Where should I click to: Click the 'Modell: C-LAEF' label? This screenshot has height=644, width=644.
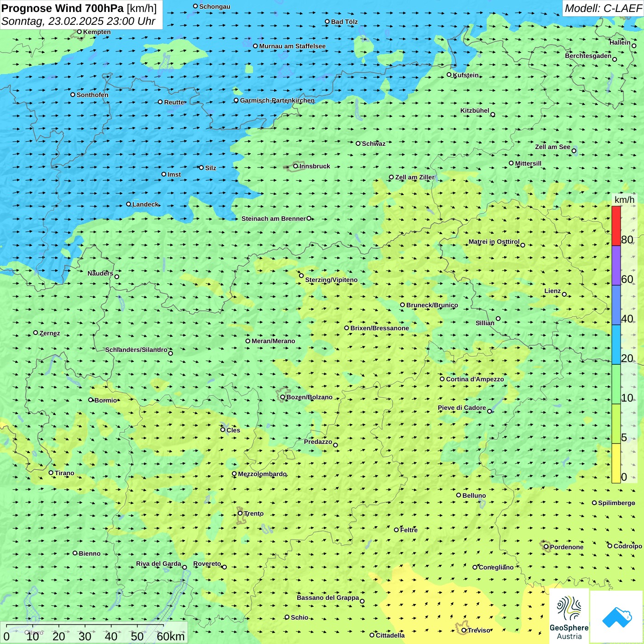click(x=603, y=8)
